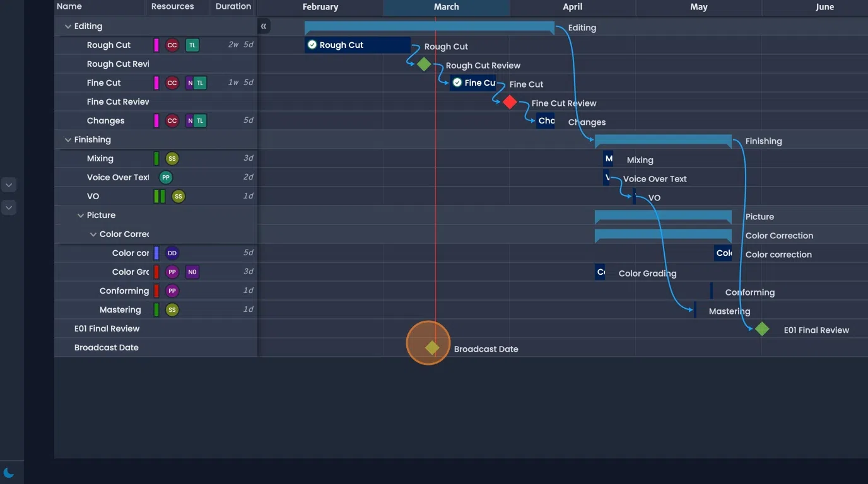This screenshot has height=484, width=868.
Task: Click the May month header
Action: [699, 7]
